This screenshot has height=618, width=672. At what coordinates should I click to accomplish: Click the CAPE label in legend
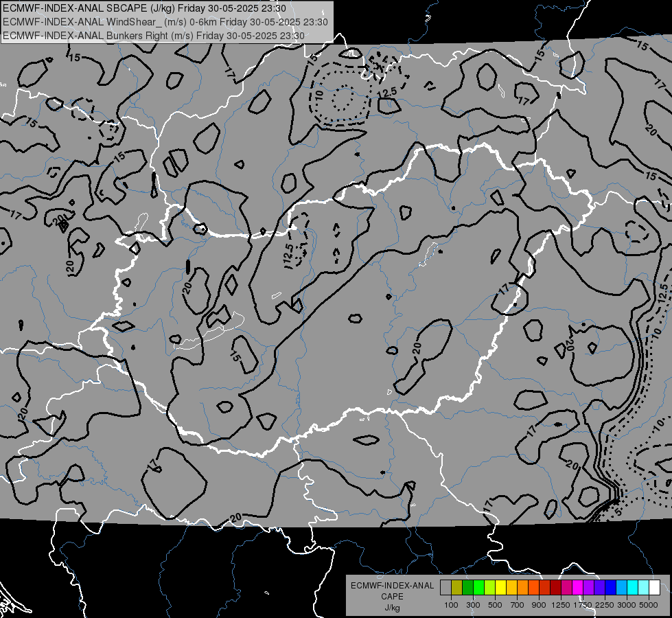coord(392,597)
